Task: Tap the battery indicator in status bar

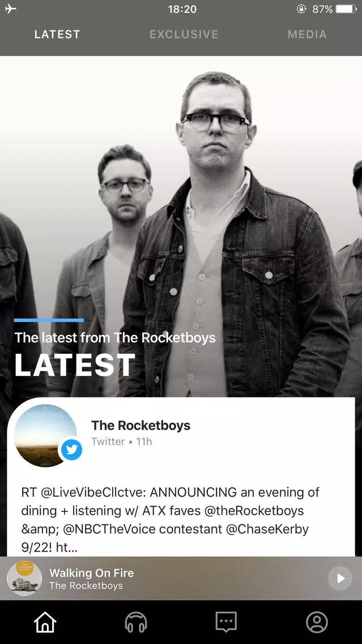Action: click(x=346, y=9)
